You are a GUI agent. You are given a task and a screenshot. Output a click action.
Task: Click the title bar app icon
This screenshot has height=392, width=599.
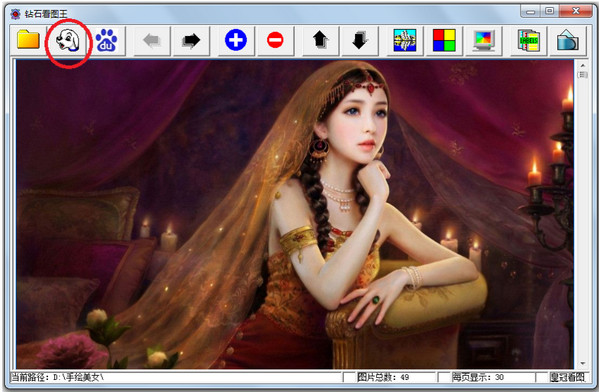(x=16, y=14)
